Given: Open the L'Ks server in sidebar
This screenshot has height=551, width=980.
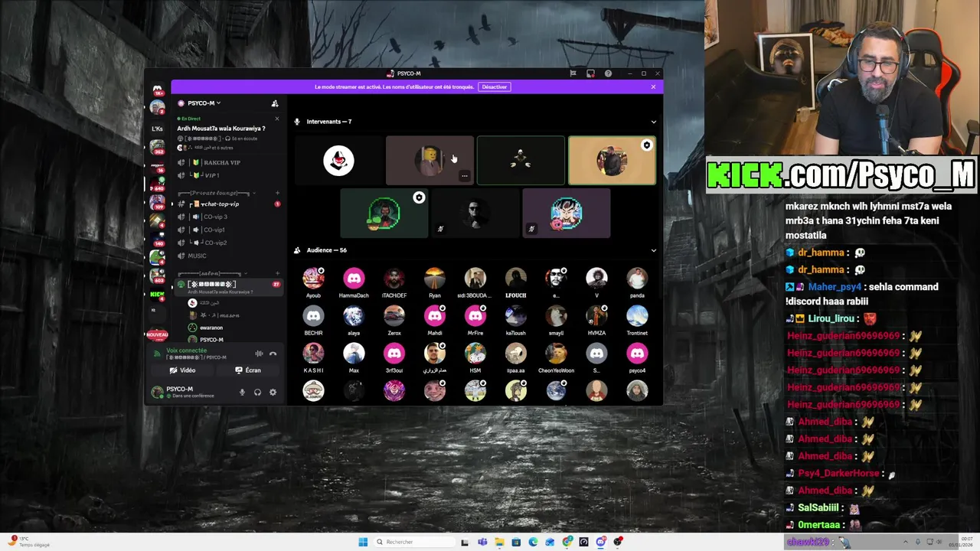Looking at the screenshot, I should [157, 129].
